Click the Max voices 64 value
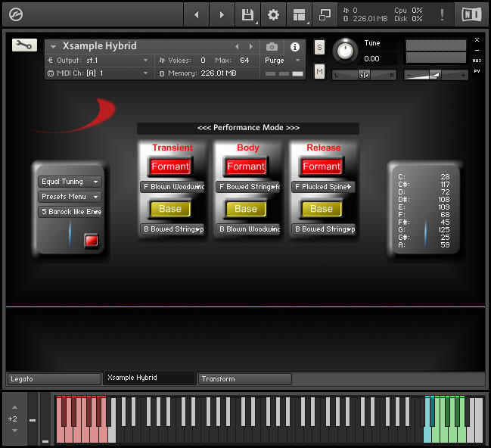 click(244, 60)
